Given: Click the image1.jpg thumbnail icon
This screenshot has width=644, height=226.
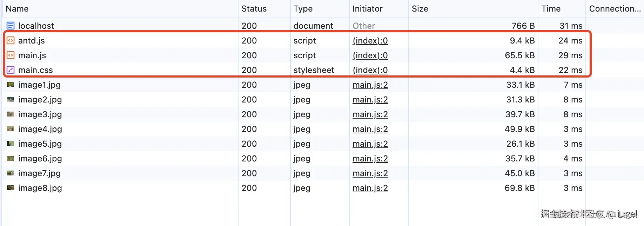Looking at the screenshot, I should tap(11, 85).
